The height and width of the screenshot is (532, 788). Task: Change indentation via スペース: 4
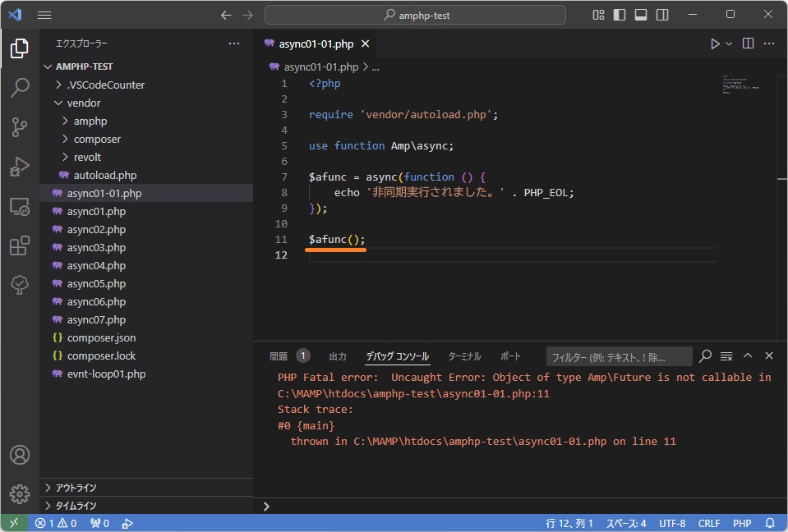[626, 523]
